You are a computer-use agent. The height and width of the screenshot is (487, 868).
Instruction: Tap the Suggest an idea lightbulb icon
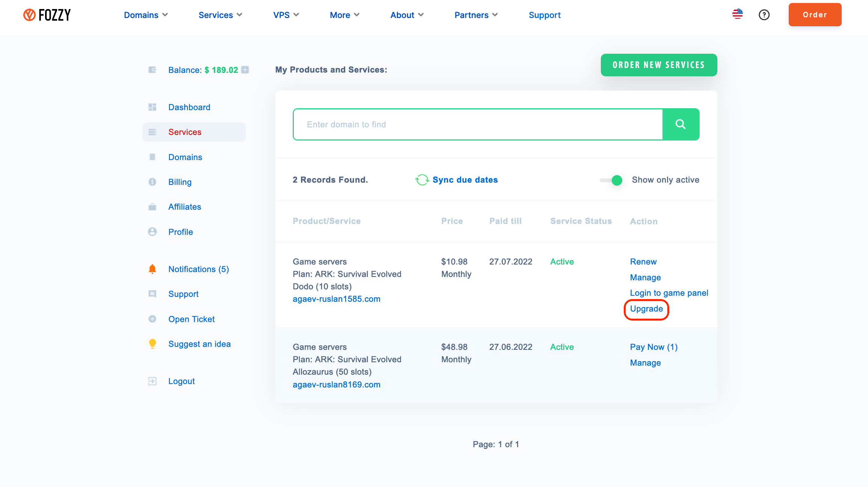[x=152, y=344]
